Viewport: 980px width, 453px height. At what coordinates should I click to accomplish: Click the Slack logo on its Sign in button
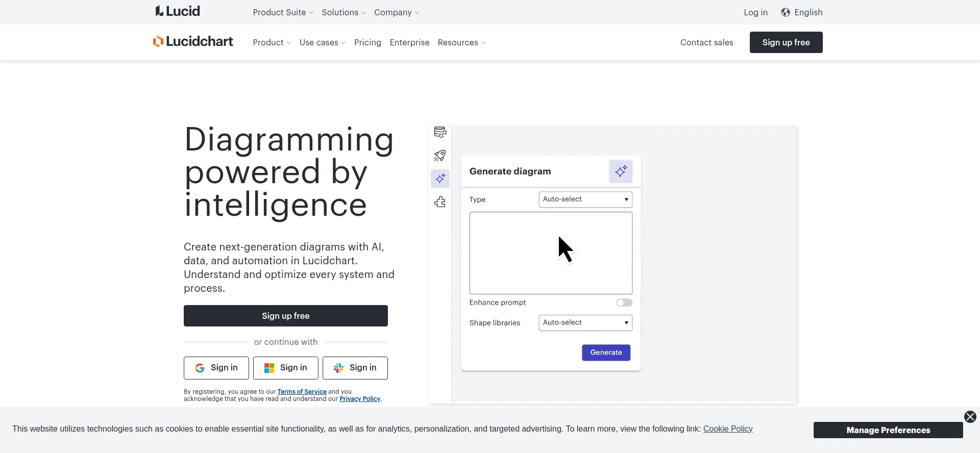click(x=338, y=368)
